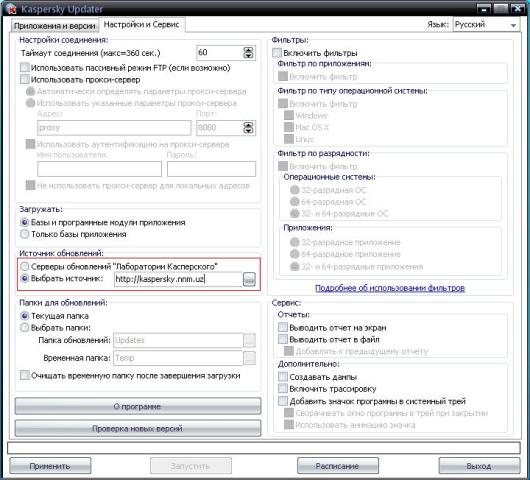Enable passive FTP mode checkbox
The height and width of the screenshot is (480, 530).
pyautogui.click(x=25, y=68)
